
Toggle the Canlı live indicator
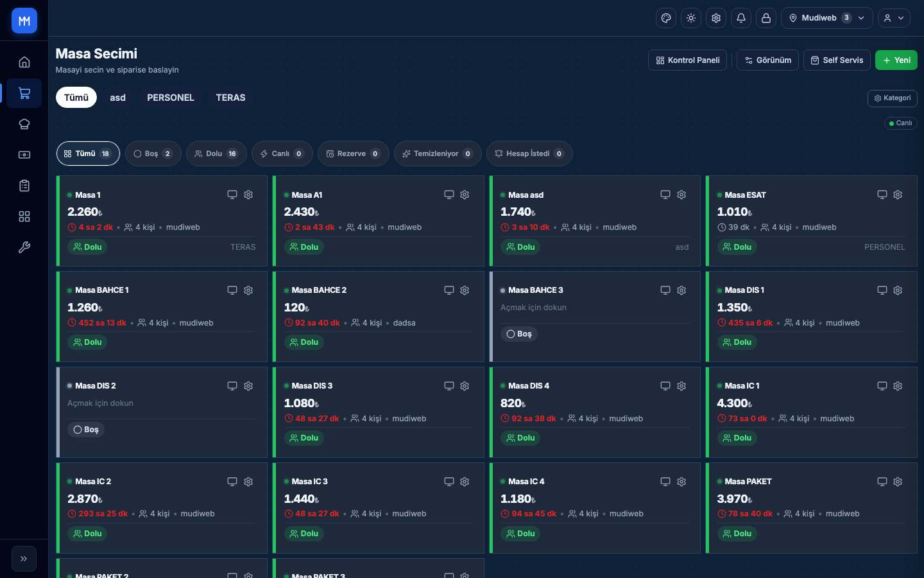click(900, 123)
